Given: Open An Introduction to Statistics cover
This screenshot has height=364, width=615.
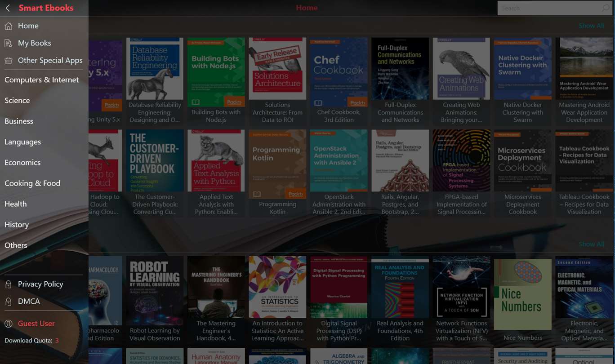Looking at the screenshot, I should 277,287.
